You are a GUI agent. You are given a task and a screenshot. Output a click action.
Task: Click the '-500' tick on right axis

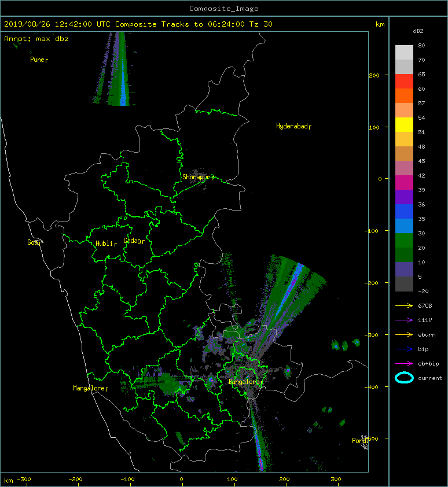pyautogui.click(x=372, y=438)
